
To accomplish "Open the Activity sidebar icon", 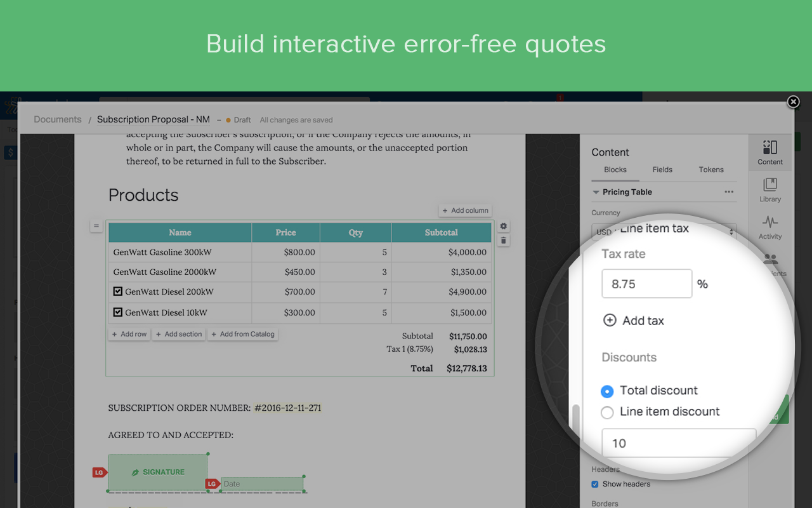I will tap(770, 227).
